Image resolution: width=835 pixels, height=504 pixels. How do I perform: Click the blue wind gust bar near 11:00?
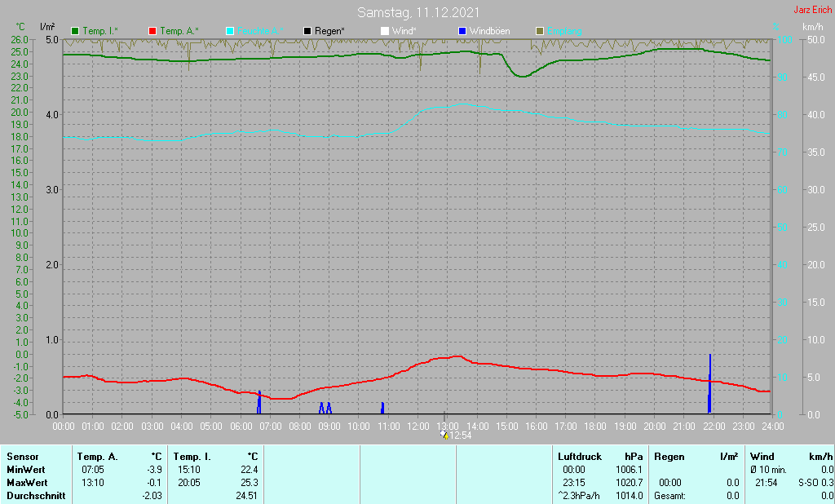382,408
